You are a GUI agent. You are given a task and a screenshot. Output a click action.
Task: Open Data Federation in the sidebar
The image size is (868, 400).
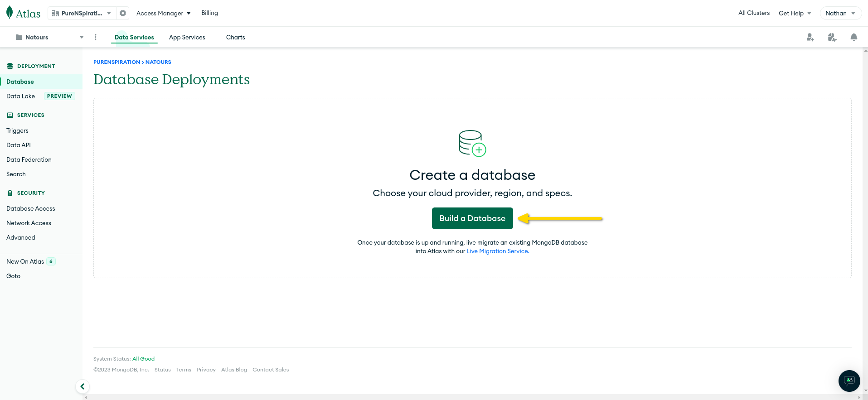pos(29,159)
